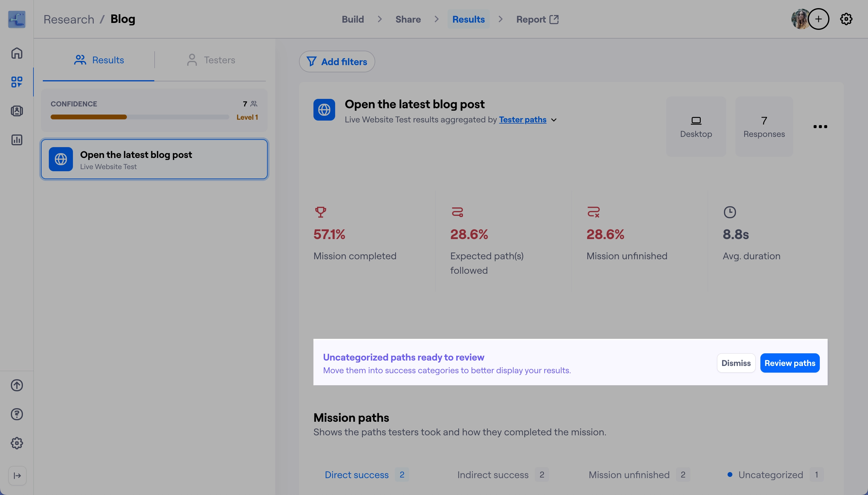Click the plus icon next to the avatar

[819, 19]
